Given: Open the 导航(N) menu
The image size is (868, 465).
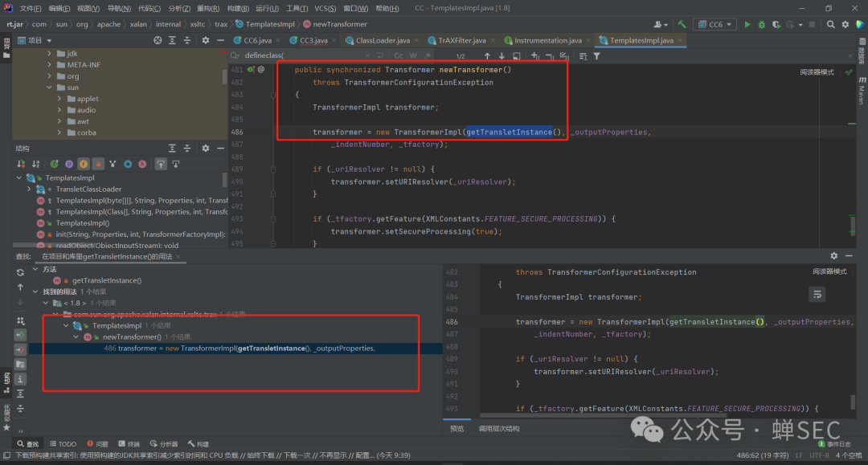Looking at the screenshot, I should (x=119, y=8).
